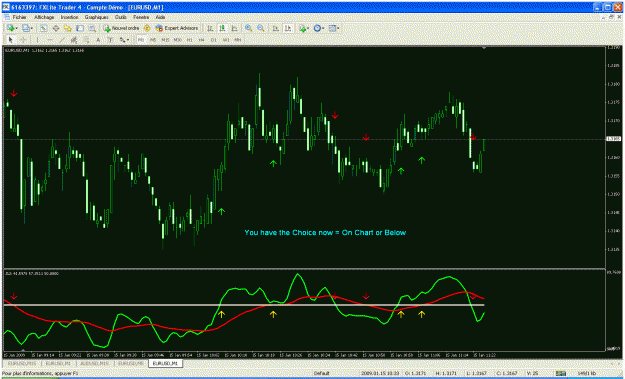625x379 pixels.
Task: Click the Profiles toolbar icon
Action: pos(26,28)
